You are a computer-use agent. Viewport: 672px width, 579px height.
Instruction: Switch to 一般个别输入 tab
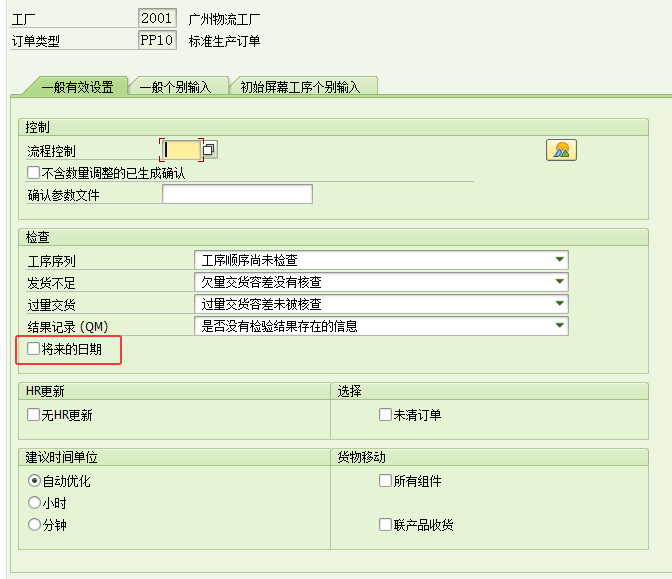[x=176, y=87]
